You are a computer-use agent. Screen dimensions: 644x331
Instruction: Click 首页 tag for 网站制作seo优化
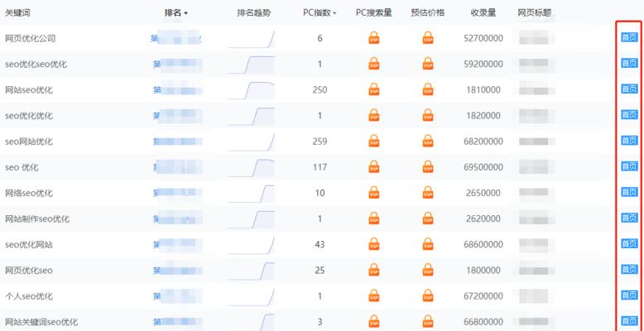(629, 218)
